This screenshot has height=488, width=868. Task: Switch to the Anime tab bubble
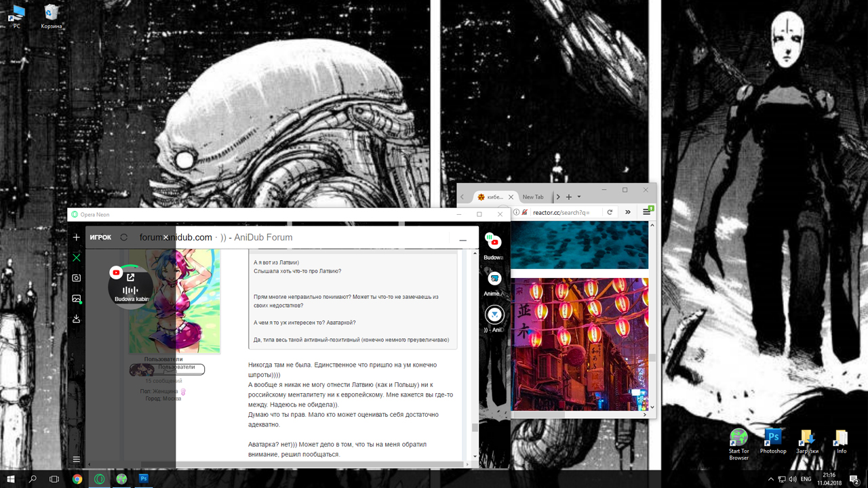point(494,278)
